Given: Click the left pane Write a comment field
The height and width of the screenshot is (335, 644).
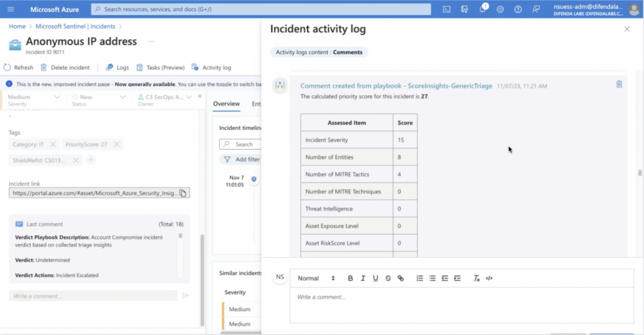Looking at the screenshot, I should pyautogui.click(x=93, y=296).
